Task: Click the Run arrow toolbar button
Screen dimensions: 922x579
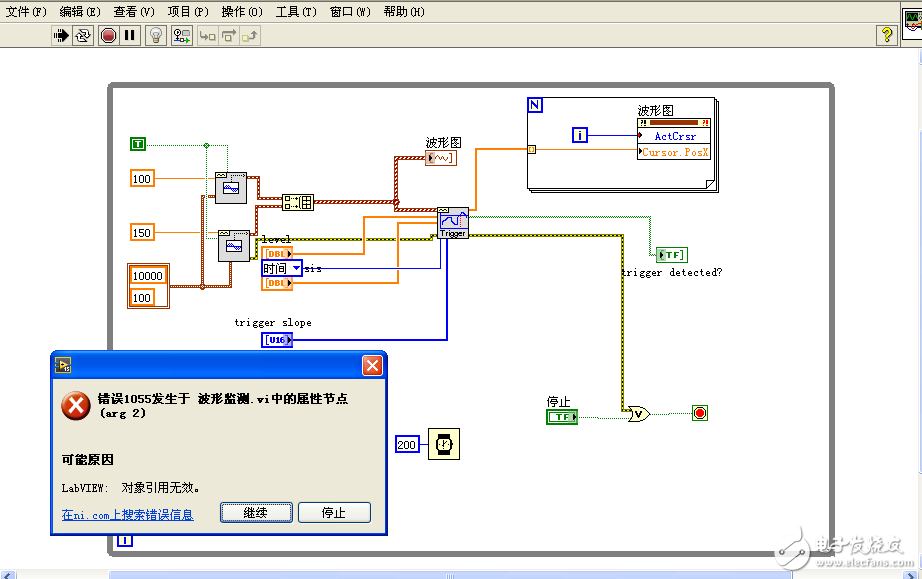Action: click(x=61, y=36)
